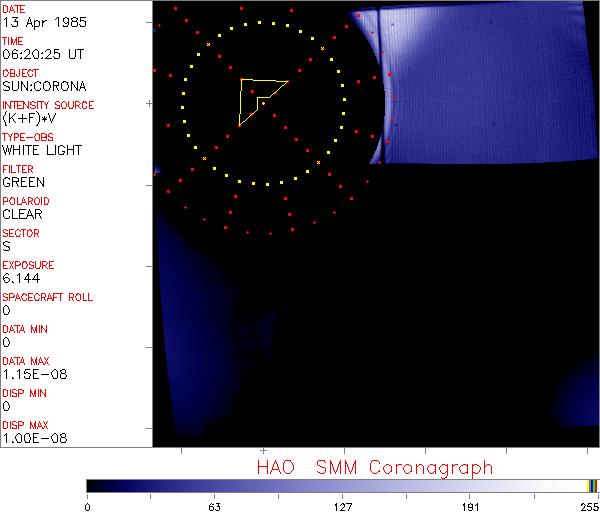Select the "WHITE LIGHT" observation type

click(x=42, y=150)
